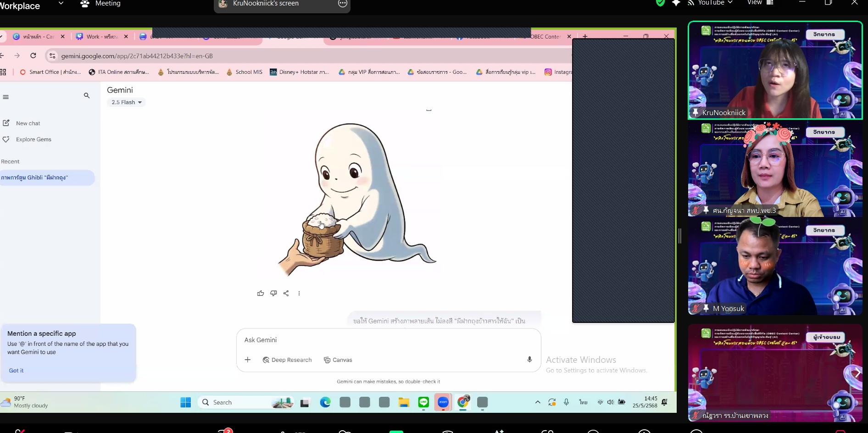
Task: Open Disney+ Hotstar bookmark
Action: 299,72
